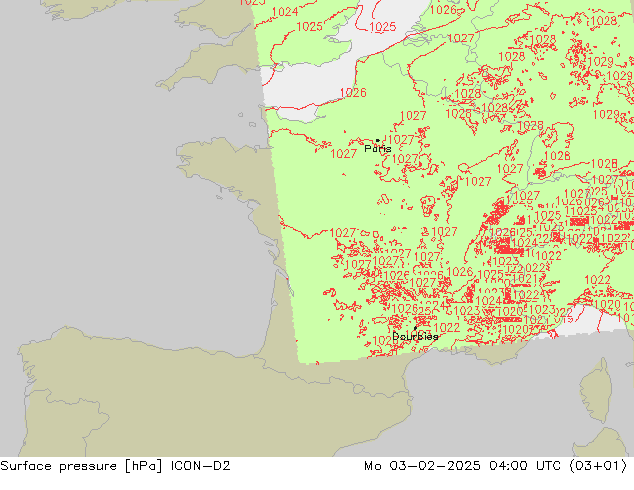Screen dimensions: 634x490
Task: Click the 1024 isobar label at the top
Action: click(x=285, y=12)
